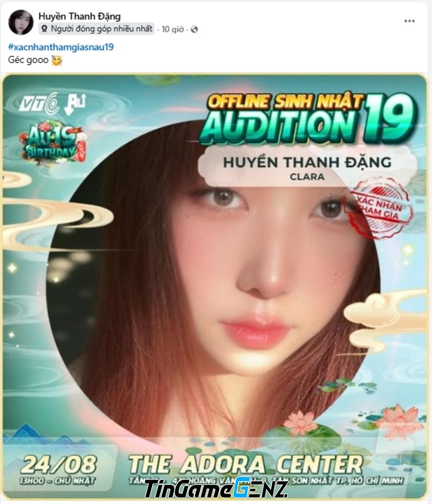432x504 pixels.
Task: Click the party face emoji after Géc gooo
Action: 57,60
